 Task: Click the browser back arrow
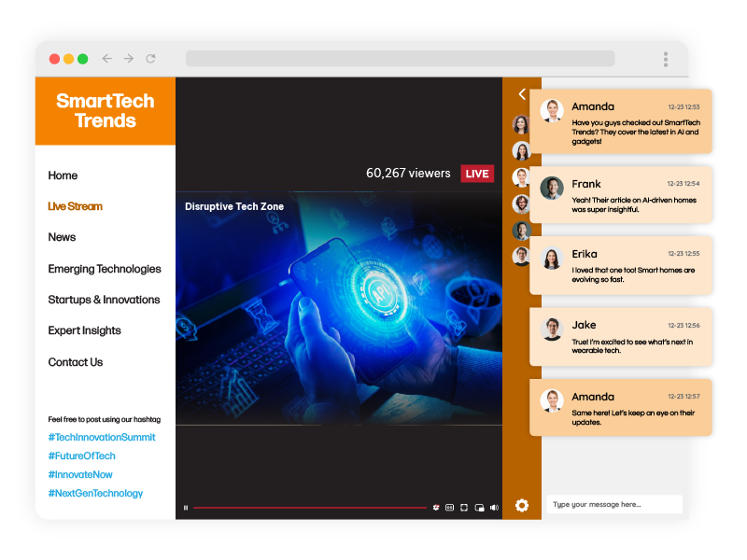pos(106,59)
